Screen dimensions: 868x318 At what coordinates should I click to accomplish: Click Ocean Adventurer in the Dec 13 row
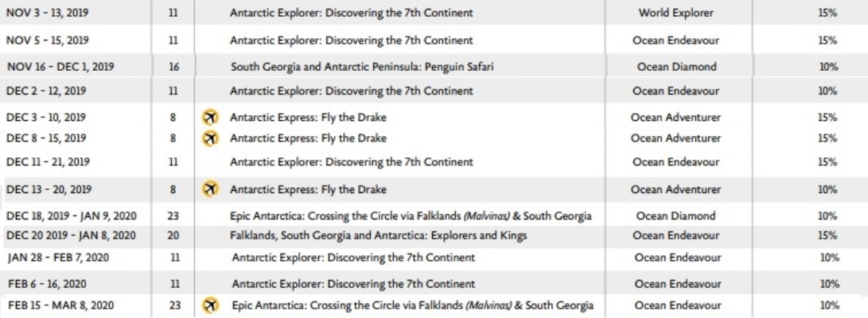click(675, 190)
